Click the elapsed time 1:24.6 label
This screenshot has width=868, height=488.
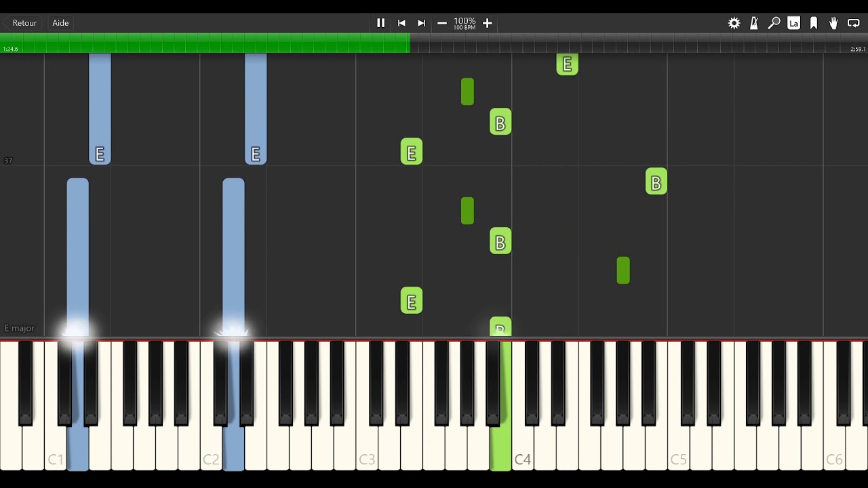[10, 49]
